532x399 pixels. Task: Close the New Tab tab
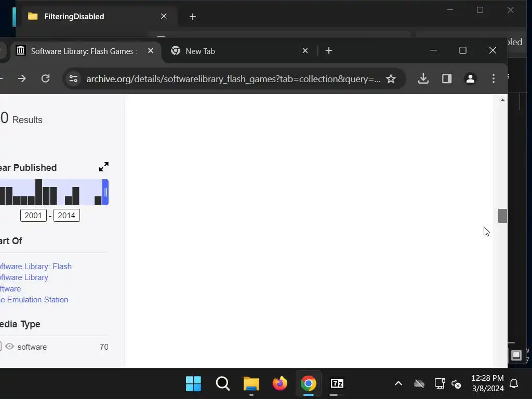pos(305,51)
